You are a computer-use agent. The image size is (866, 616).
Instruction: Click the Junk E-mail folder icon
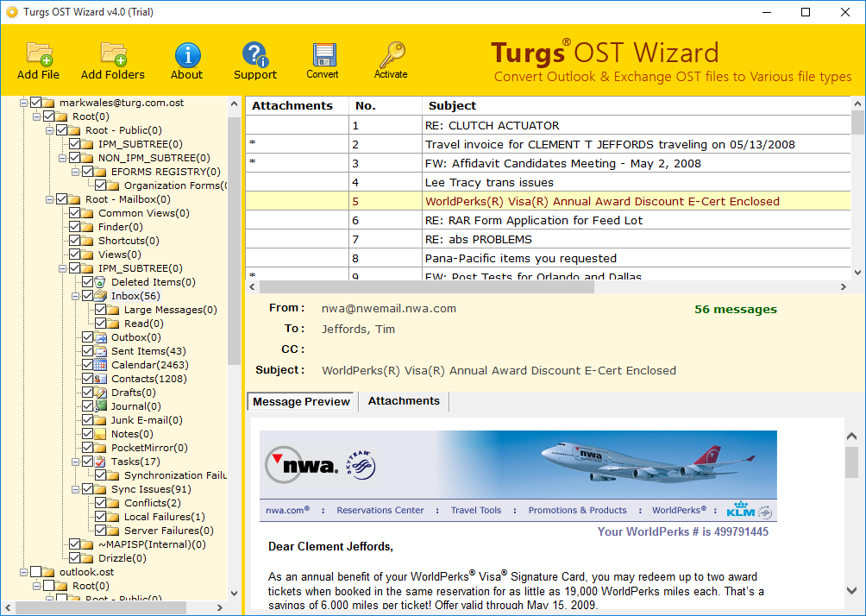[101, 420]
